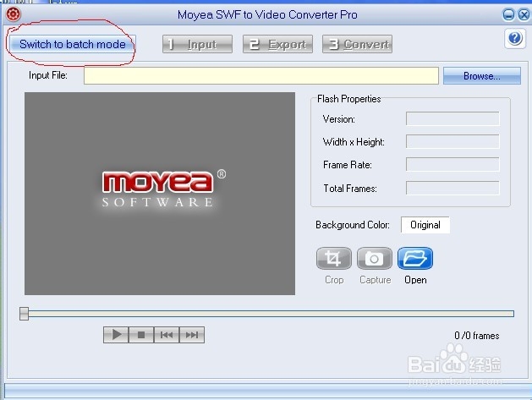Click the Open folder icon
The image size is (532, 400).
(x=415, y=259)
